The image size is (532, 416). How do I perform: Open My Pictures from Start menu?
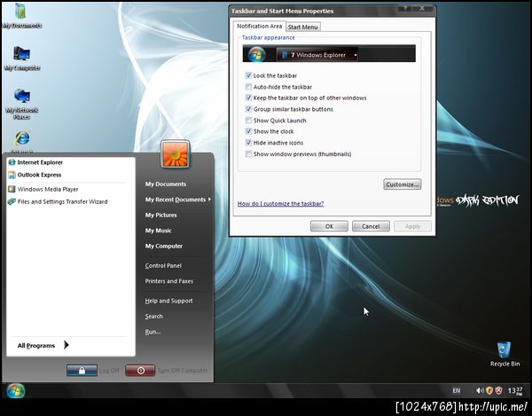coord(160,216)
